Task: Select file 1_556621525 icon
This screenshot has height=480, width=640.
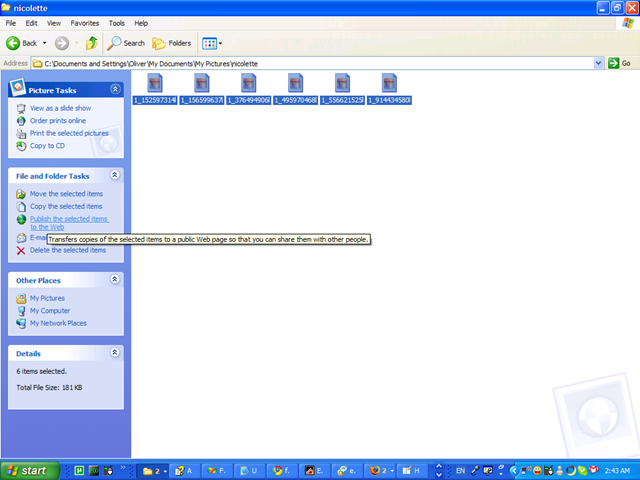Action: click(342, 83)
